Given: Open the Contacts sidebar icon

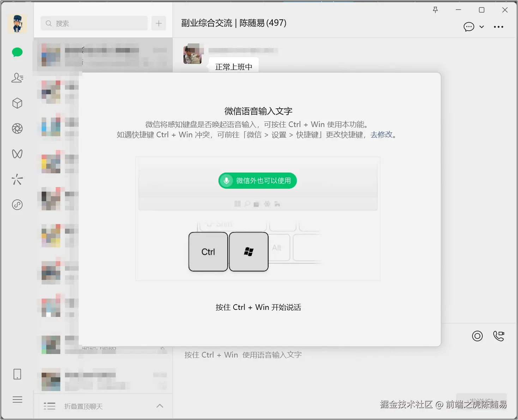Looking at the screenshot, I should [17, 78].
